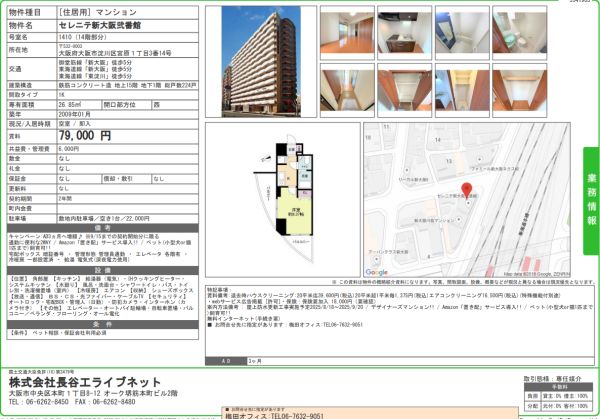Select company name 株式会社長谷工ライブネット
The height and width of the screenshot is (419, 600).
pyautogui.click(x=85, y=382)
